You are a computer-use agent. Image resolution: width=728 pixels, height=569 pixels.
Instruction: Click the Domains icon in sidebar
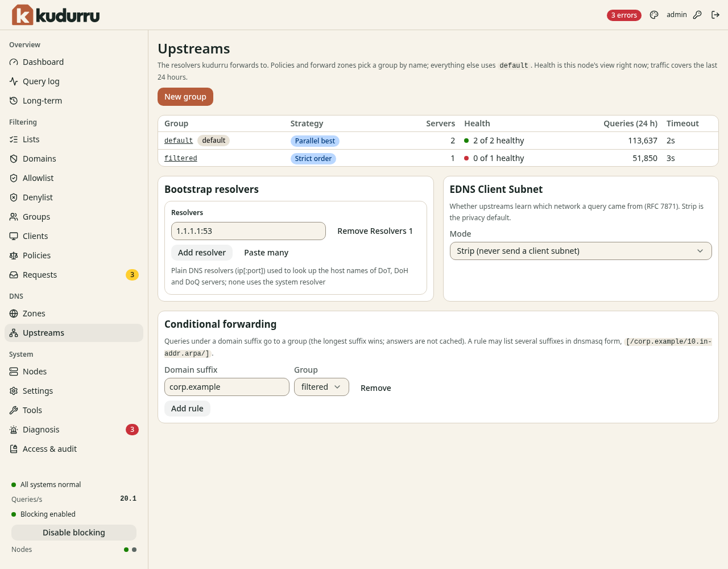pos(14,159)
